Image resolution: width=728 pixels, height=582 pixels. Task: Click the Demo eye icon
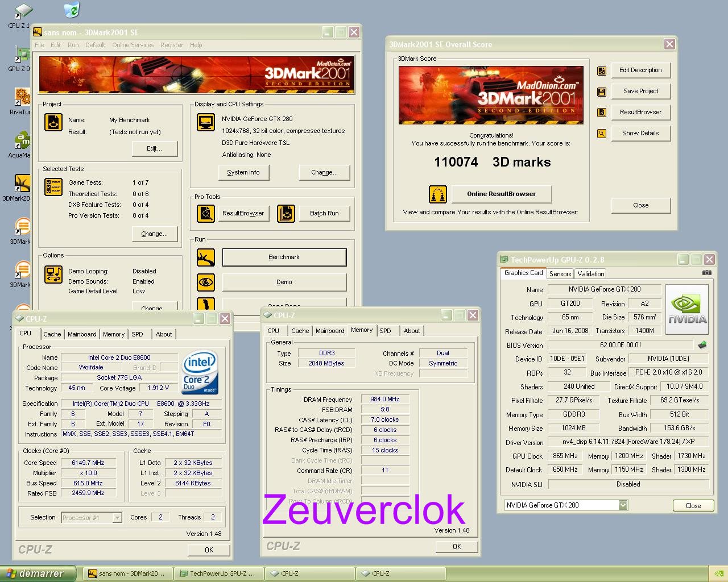coord(206,282)
